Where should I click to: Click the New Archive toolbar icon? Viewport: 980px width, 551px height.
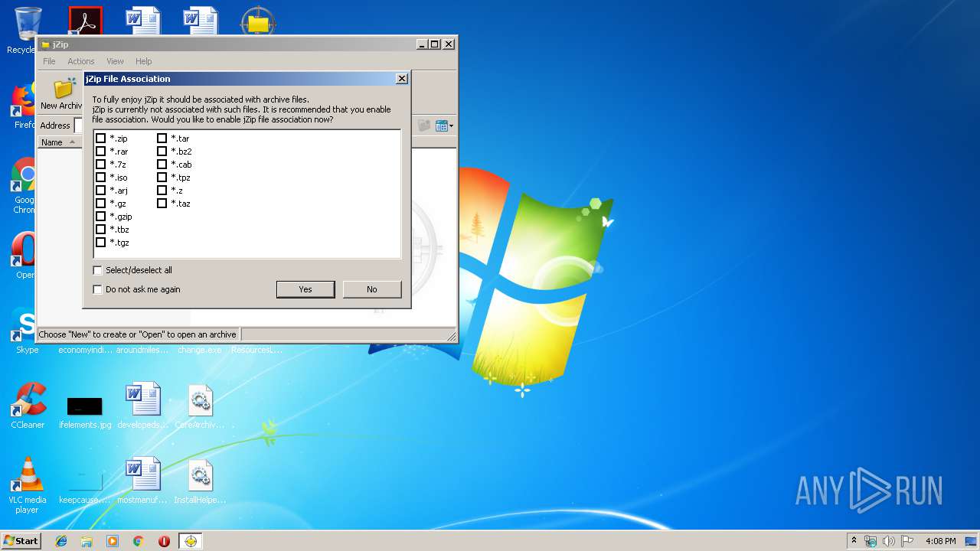point(63,93)
